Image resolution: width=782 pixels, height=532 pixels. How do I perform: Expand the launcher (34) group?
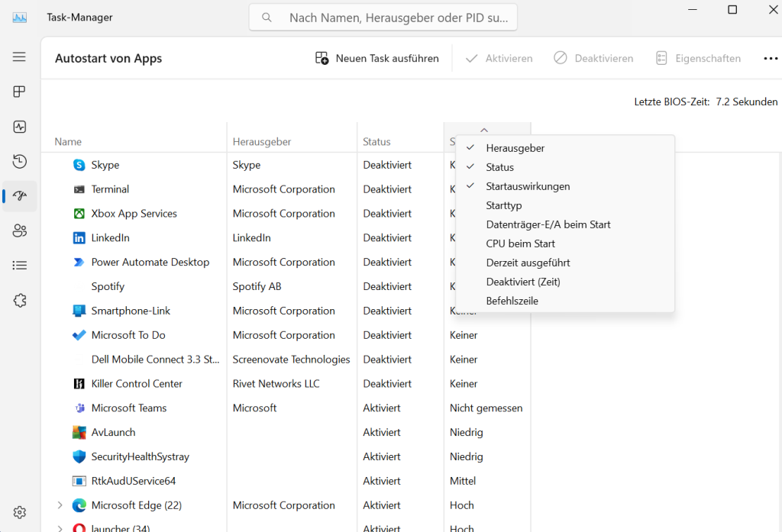click(x=60, y=527)
